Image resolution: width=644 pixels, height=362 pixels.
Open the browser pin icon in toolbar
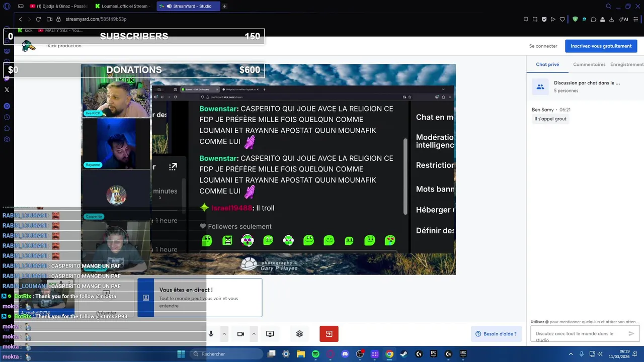[x=526, y=19]
